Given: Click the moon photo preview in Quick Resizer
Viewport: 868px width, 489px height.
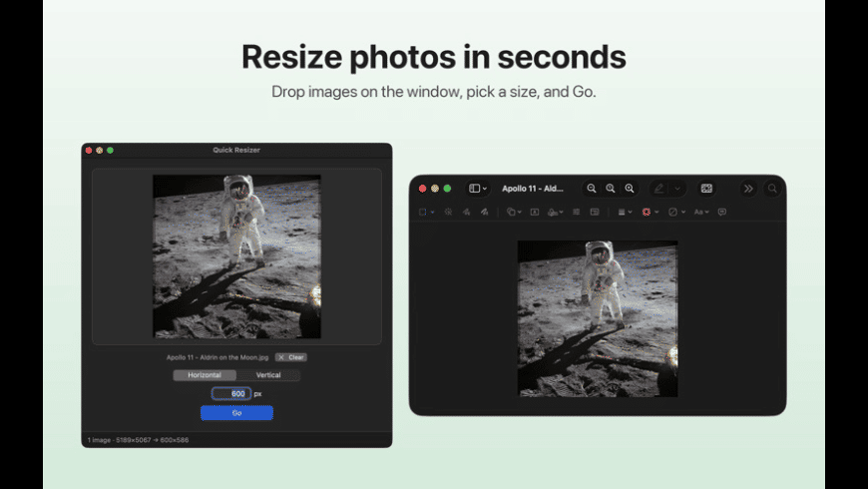Looking at the screenshot, I should click(x=236, y=256).
